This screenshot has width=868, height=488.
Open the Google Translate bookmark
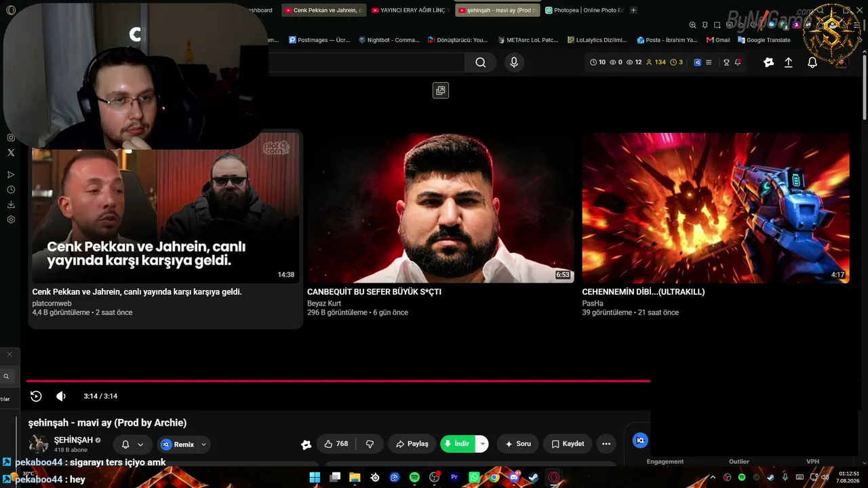click(x=764, y=40)
